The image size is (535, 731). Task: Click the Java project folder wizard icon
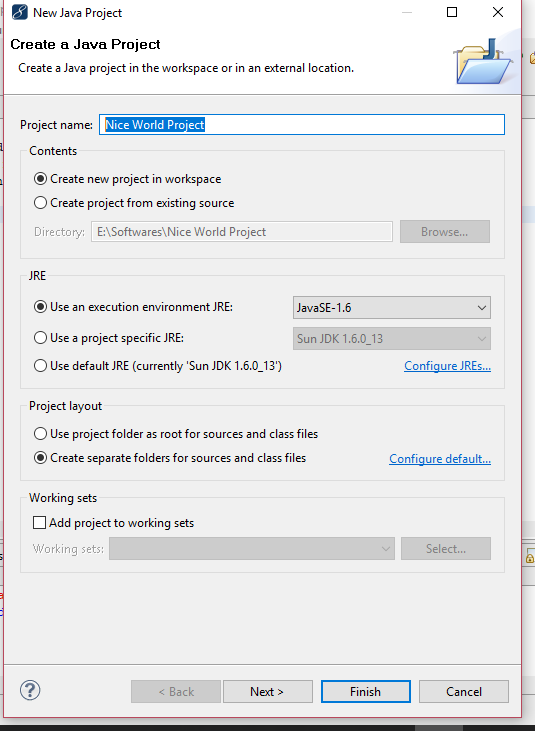[x=483, y=62]
